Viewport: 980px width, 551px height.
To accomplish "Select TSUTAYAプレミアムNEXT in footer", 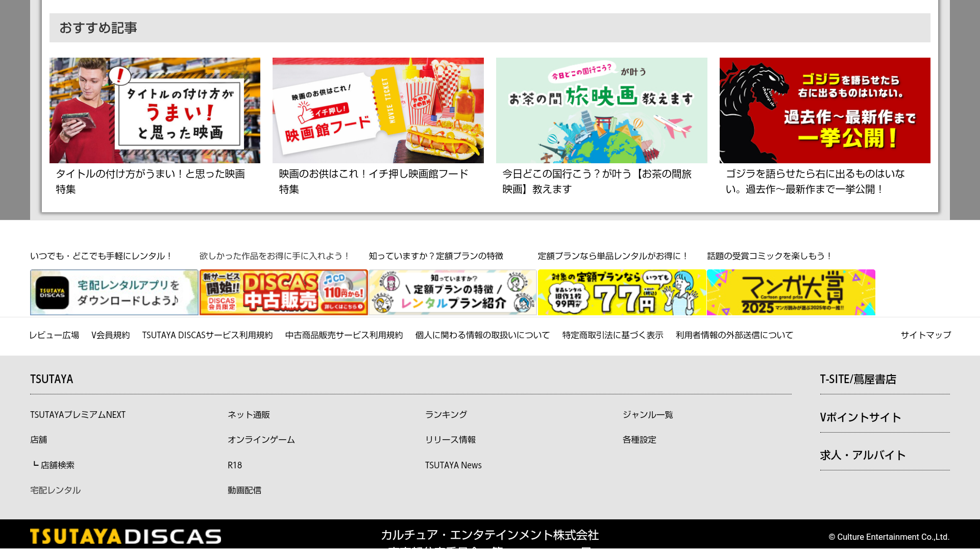I will [78, 415].
